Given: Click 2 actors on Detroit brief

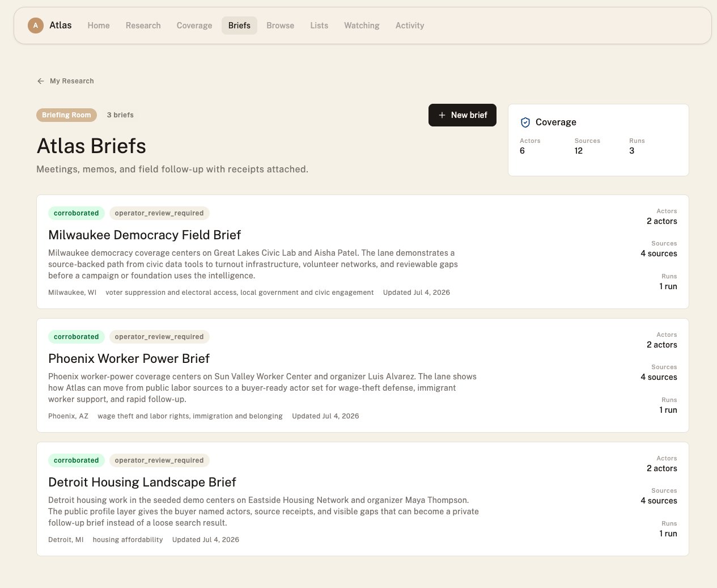Looking at the screenshot, I should pyautogui.click(x=662, y=468).
